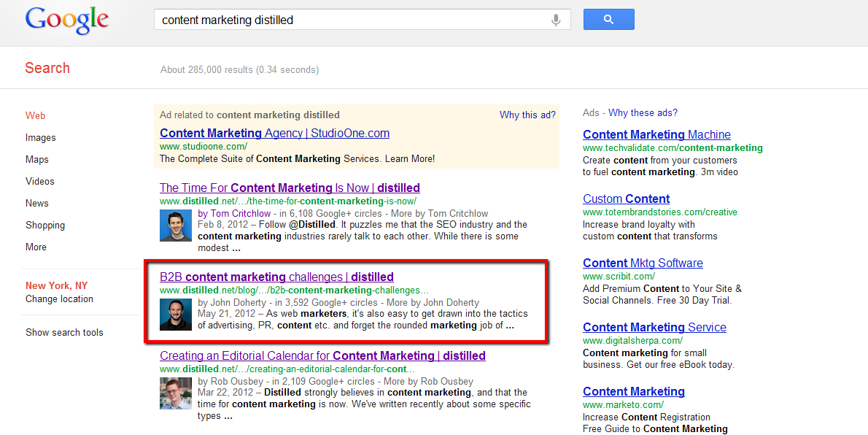Switch to Images results
The height and width of the screenshot is (435, 868).
(40, 138)
